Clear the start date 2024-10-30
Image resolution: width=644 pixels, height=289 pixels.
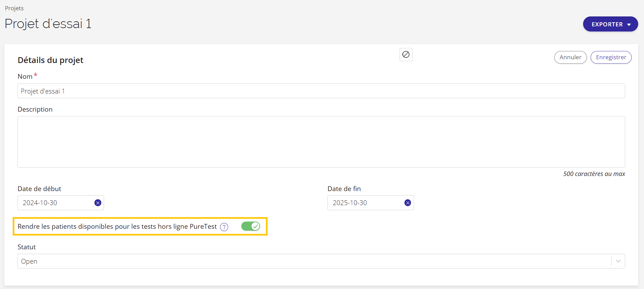[x=98, y=203]
